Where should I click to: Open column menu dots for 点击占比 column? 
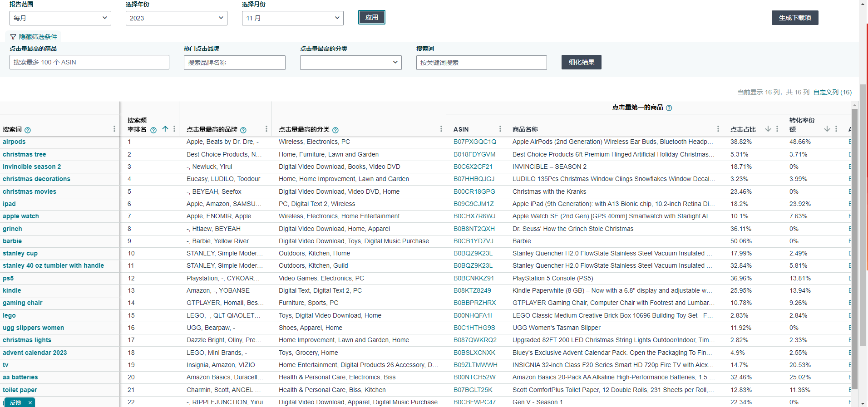[777, 129]
